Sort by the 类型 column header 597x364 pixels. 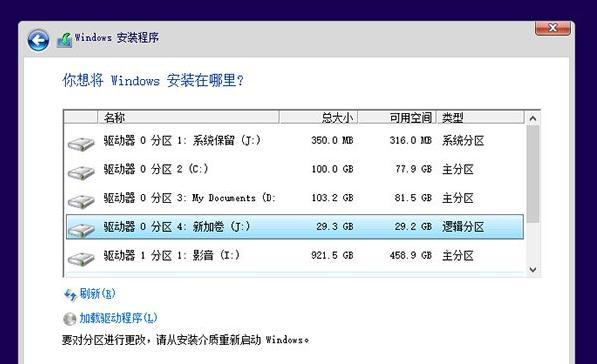pyautogui.click(x=480, y=117)
